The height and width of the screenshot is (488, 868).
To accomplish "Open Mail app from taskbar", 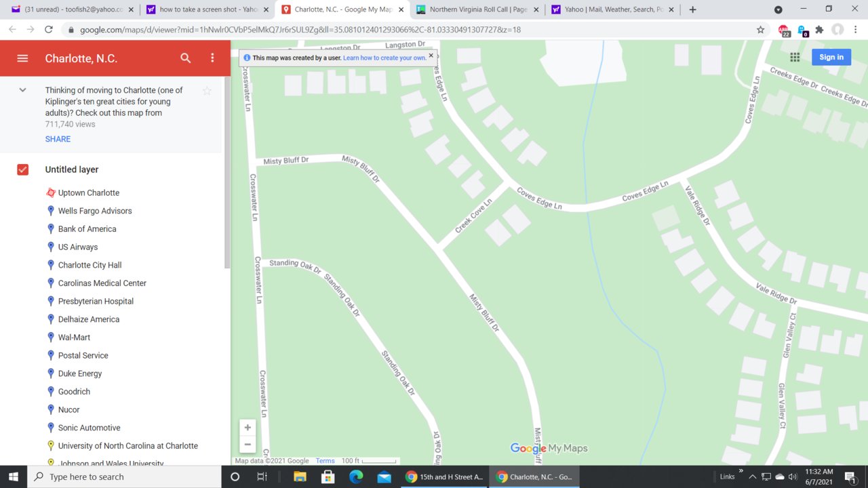I will [x=384, y=476].
